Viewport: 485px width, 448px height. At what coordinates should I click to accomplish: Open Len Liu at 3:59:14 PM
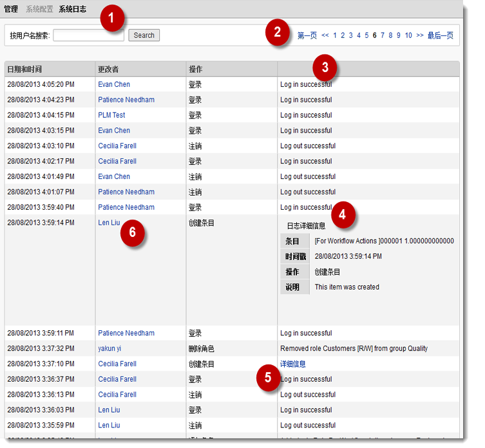point(109,223)
